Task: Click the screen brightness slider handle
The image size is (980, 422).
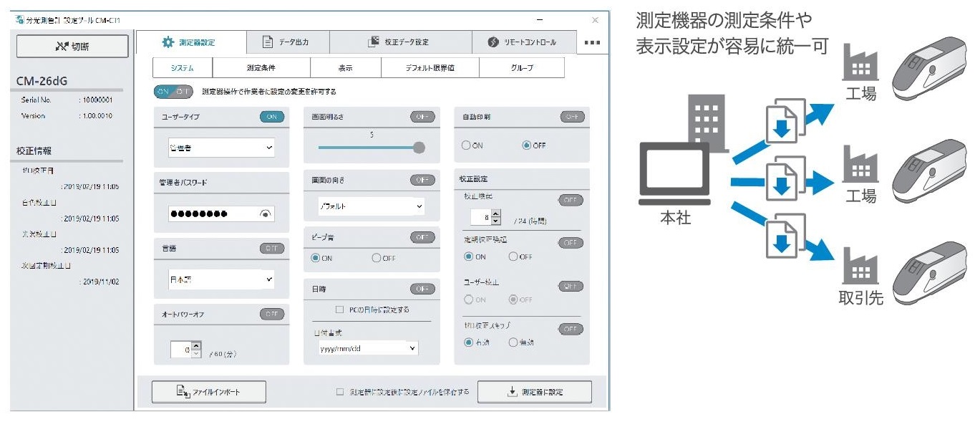Action: (419, 148)
